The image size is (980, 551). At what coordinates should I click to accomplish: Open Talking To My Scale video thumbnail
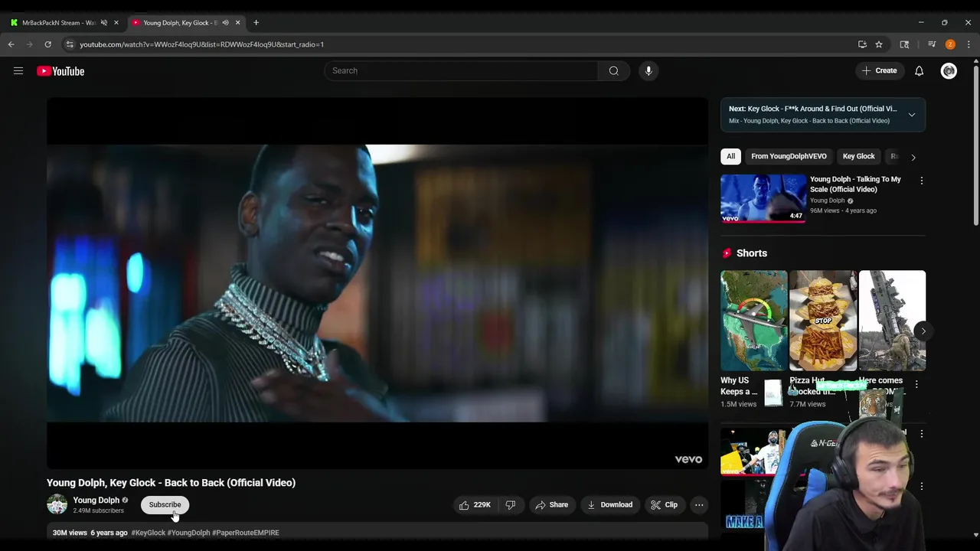point(763,198)
